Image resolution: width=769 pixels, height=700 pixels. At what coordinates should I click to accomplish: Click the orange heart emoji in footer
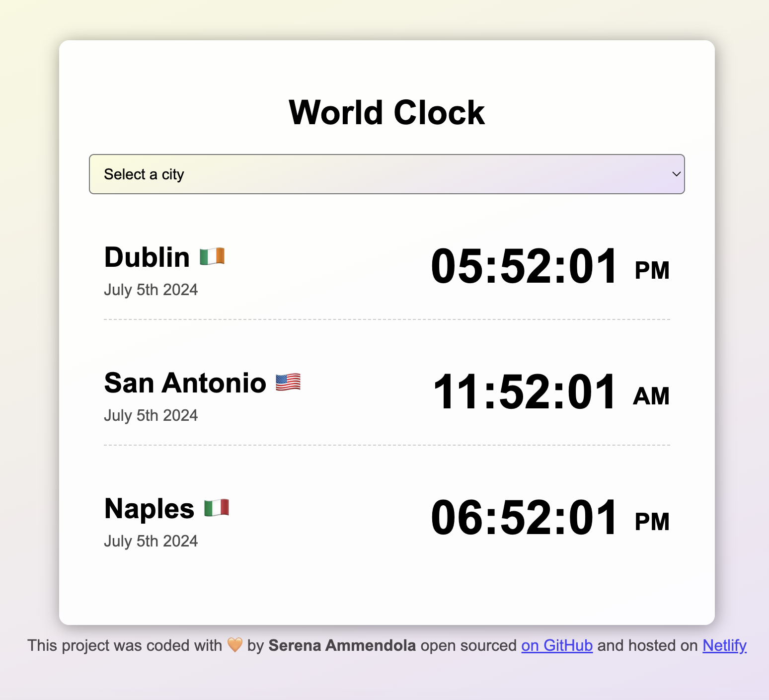[235, 645]
